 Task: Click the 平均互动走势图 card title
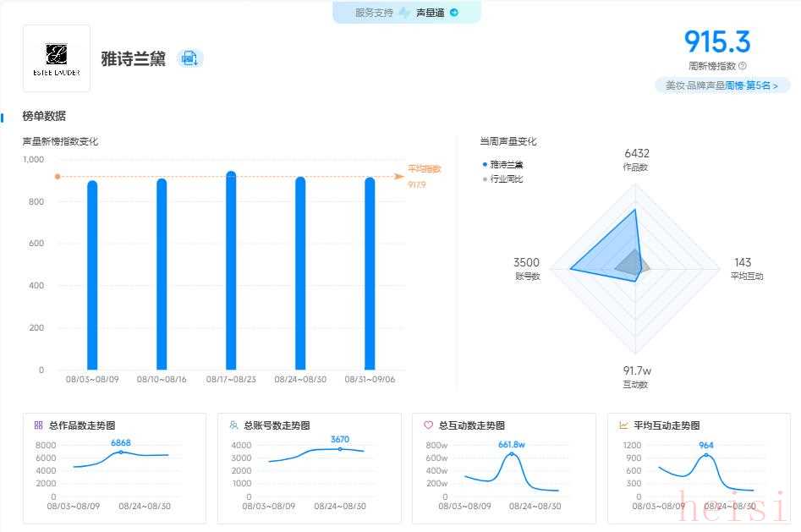667,425
